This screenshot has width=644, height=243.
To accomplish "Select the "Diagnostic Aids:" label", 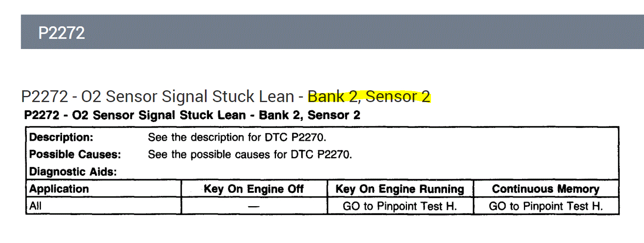I will [73, 172].
